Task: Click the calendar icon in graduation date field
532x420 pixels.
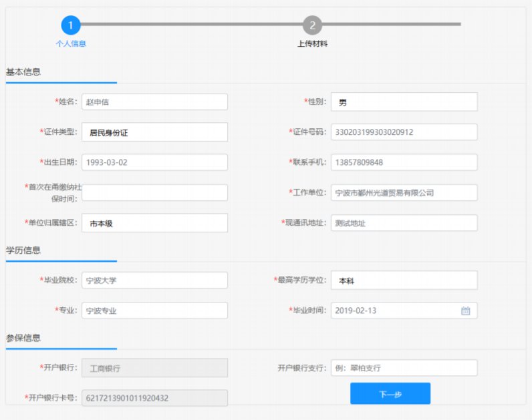Action: (466, 310)
